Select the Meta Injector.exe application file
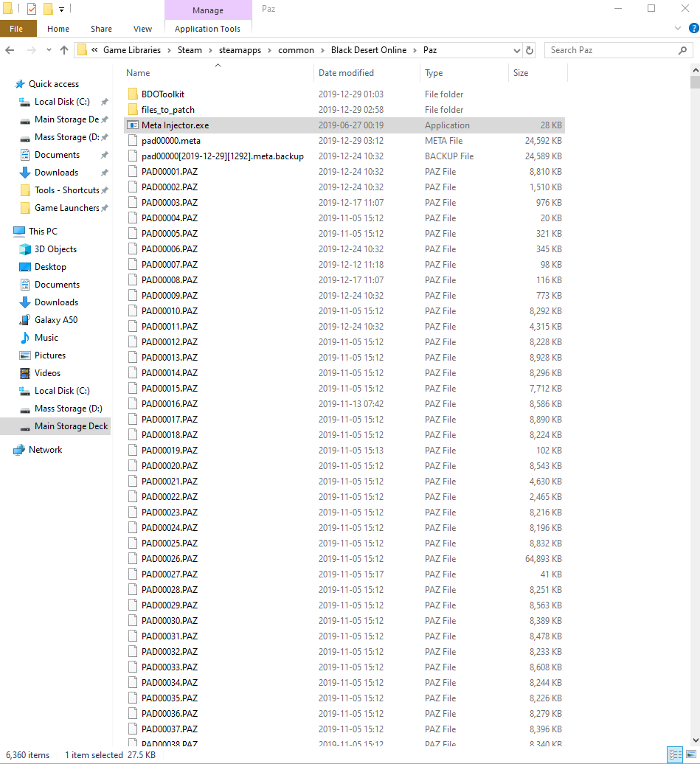700x764 pixels. pyautogui.click(x=175, y=125)
